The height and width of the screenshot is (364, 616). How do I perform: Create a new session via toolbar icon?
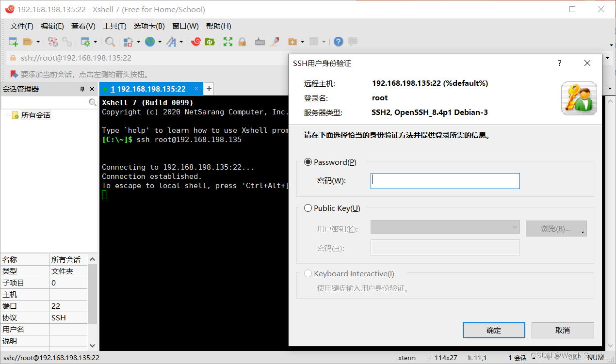pos(13,42)
